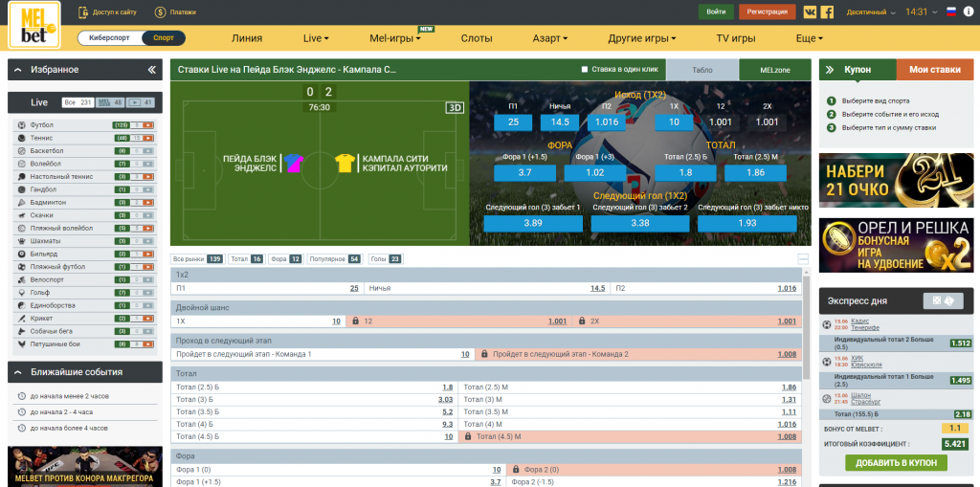Switch to the MELzone tab
This screenshot has height=487, width=980.
click(775, 70)
